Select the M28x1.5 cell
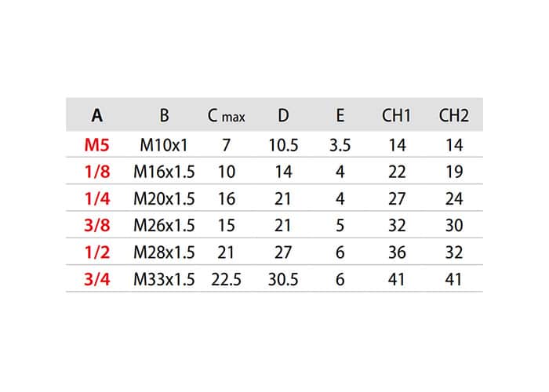The height and width of the screenshot is (392, 549). pyautogui.click(x=164, y=252)
